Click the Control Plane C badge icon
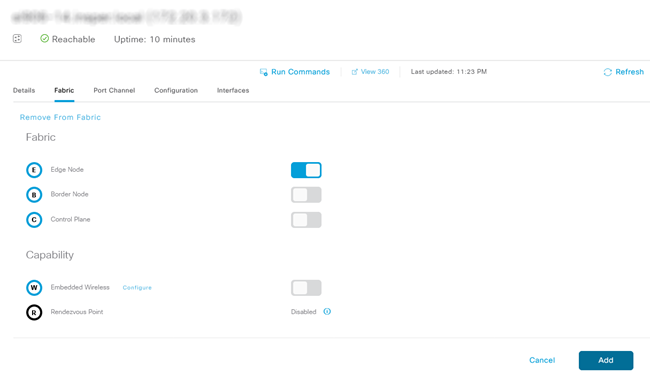This screenshot has width=650, height=382. [34, 220]
